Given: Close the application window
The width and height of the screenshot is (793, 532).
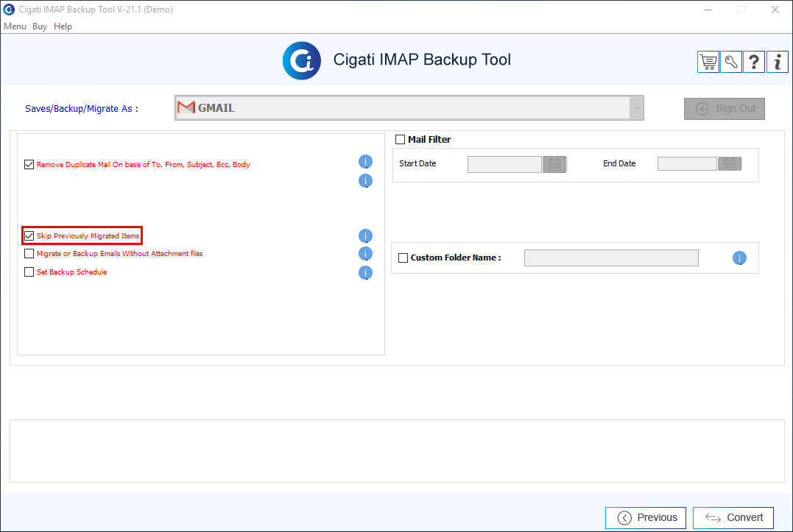Looking at the screenshot, I should point(775,10).
